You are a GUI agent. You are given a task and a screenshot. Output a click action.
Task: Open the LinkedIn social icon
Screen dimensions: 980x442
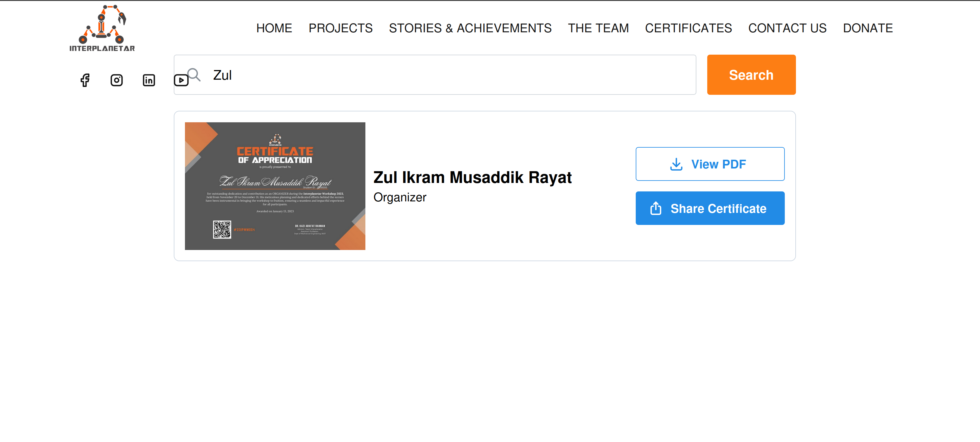click(149, 80)
